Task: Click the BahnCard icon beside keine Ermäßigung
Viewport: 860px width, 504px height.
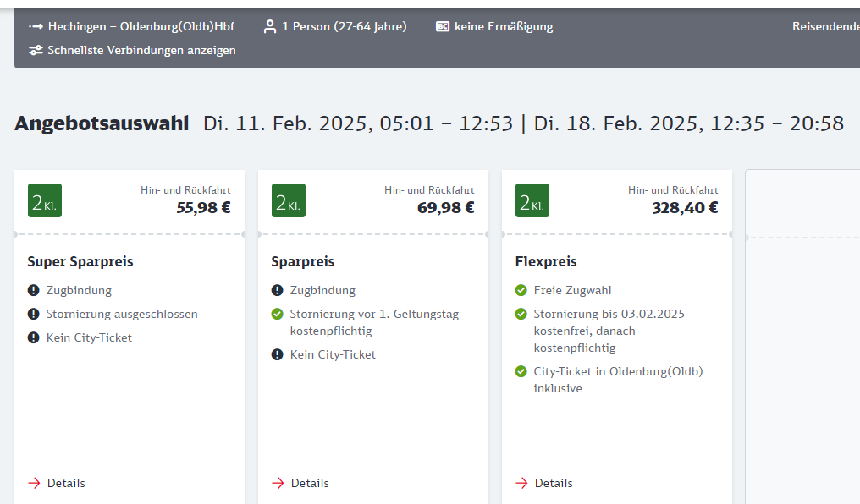Action: [x=443, y=27]
